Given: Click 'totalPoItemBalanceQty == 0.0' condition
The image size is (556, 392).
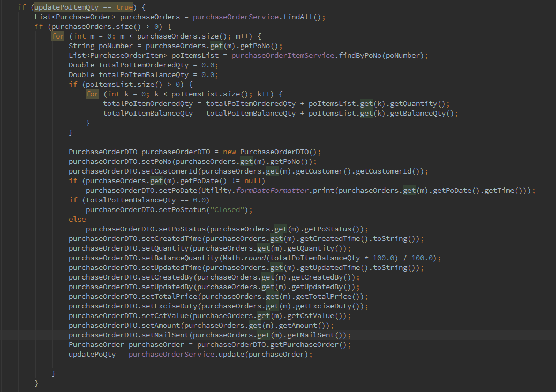Looking at the screenshot, I should pyautogui.click(x=145, y=200).
